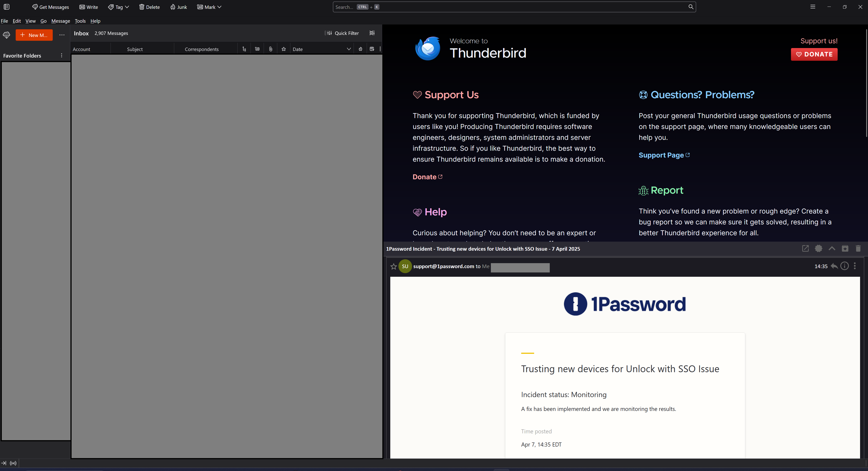
Task: Open Favorite Folders kebab options menu
Action: click(x=61, y=56)
